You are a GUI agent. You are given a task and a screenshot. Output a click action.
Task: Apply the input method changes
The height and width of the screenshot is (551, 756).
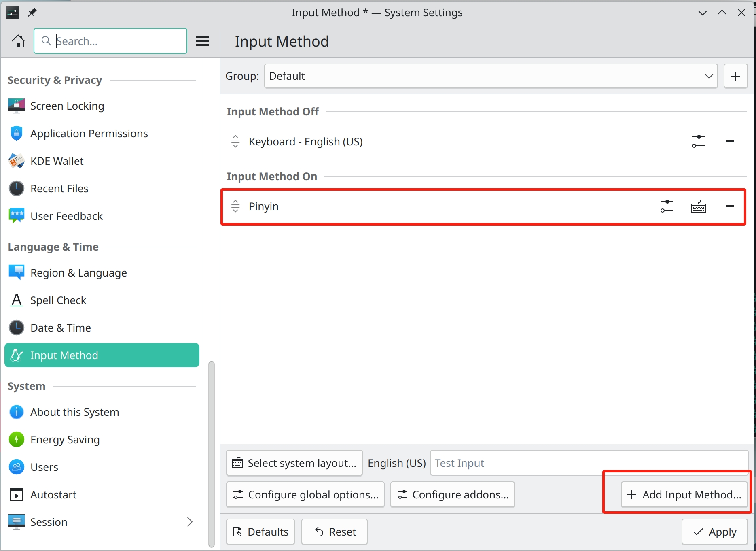714,532
